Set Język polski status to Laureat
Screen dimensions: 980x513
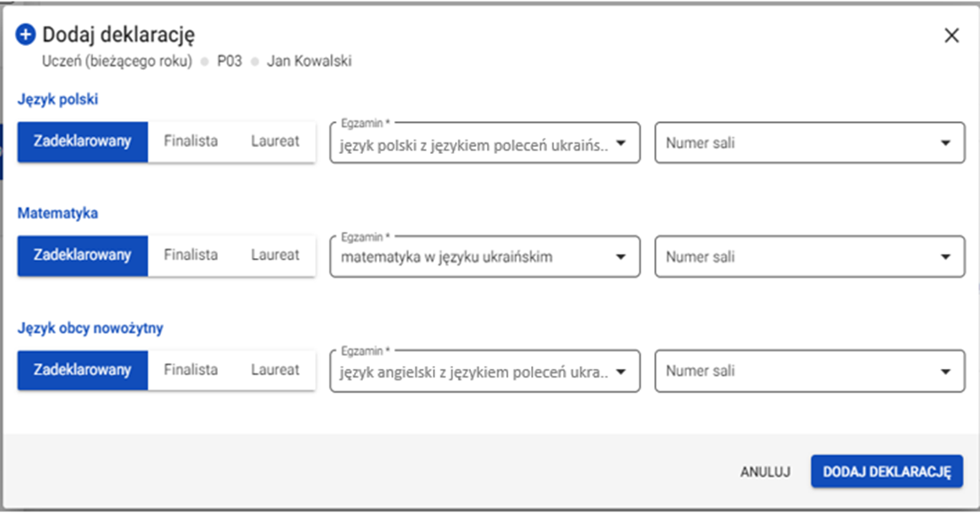click(274, 142)
